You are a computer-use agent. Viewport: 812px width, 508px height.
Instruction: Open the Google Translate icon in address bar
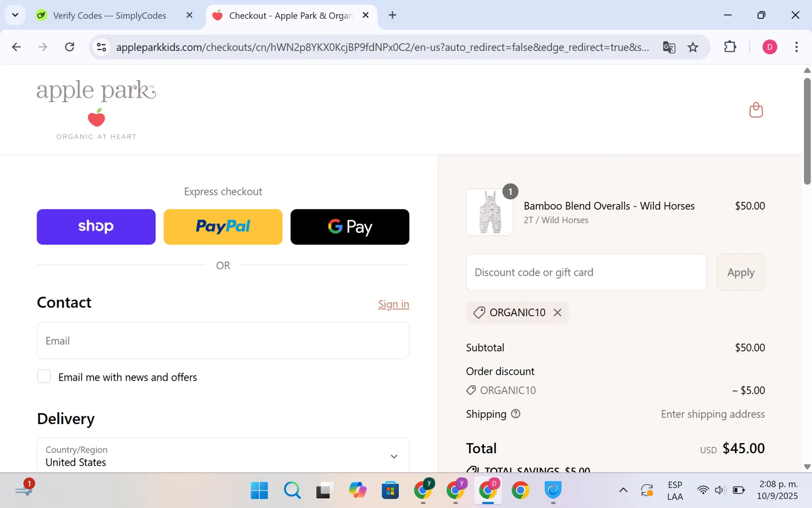[x=669, y=47]
